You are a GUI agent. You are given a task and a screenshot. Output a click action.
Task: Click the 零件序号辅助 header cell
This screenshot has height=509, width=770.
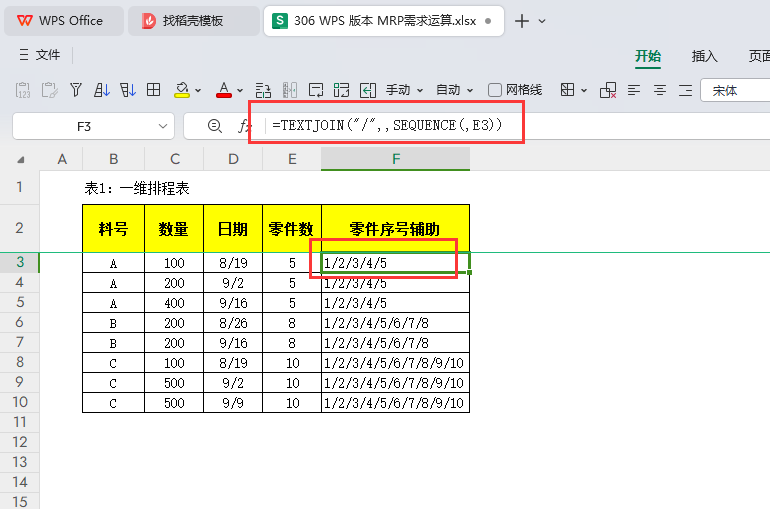[395, 229]
